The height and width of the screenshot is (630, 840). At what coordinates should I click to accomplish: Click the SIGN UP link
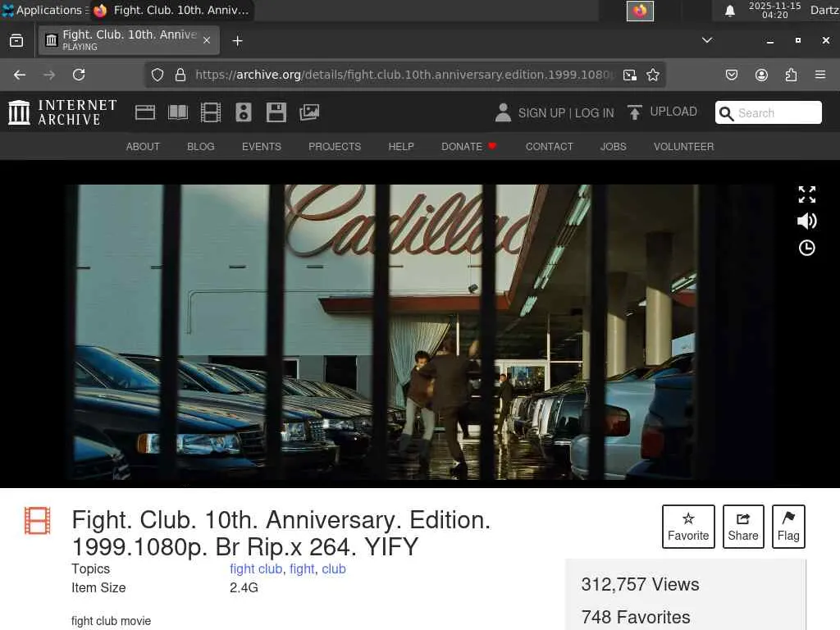(541, 113)
